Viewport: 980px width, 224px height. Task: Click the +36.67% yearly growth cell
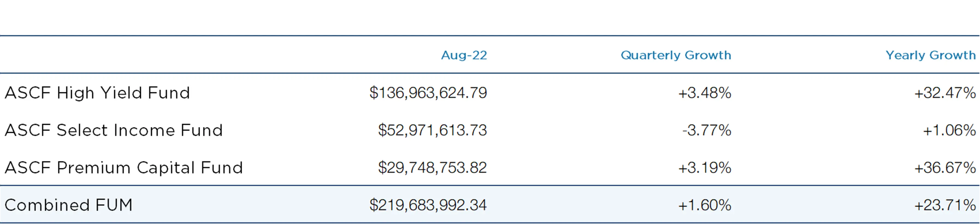tap(945, 168)
